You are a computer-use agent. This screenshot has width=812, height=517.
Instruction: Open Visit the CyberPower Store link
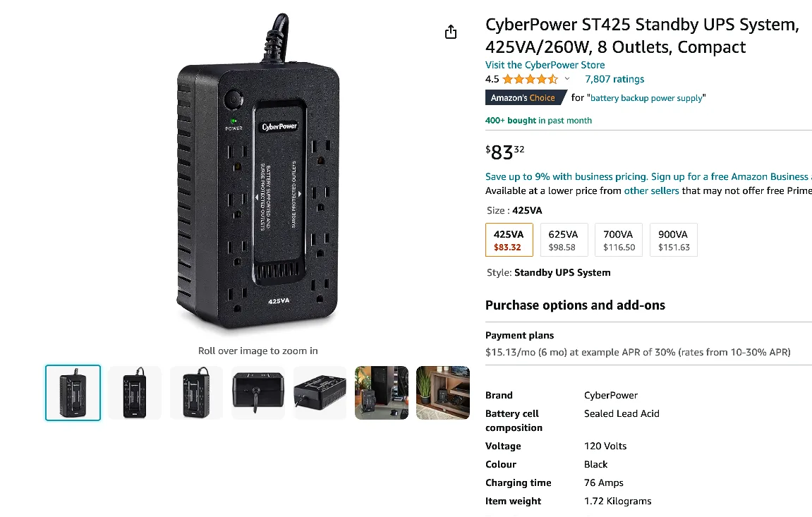(x=545, y=64)
